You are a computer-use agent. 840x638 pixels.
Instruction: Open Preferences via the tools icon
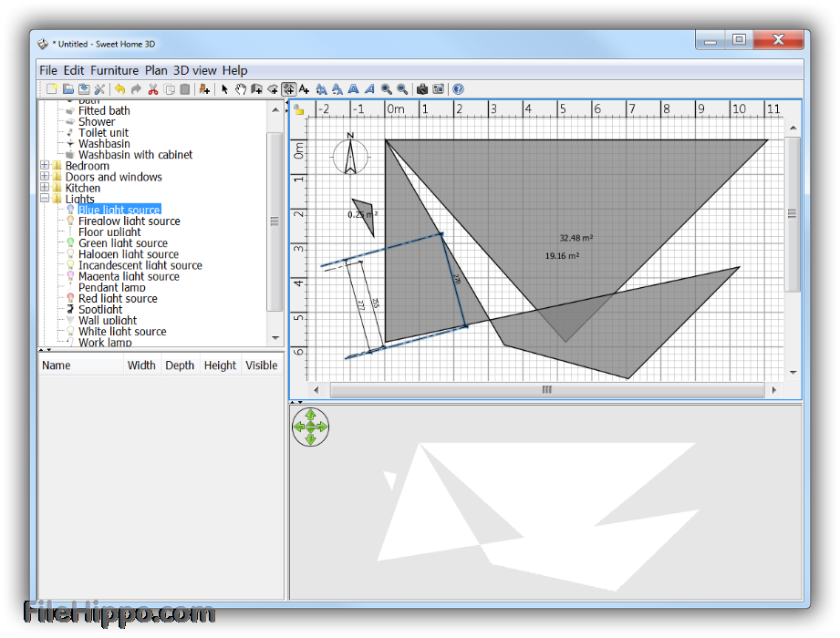point(99,89)
